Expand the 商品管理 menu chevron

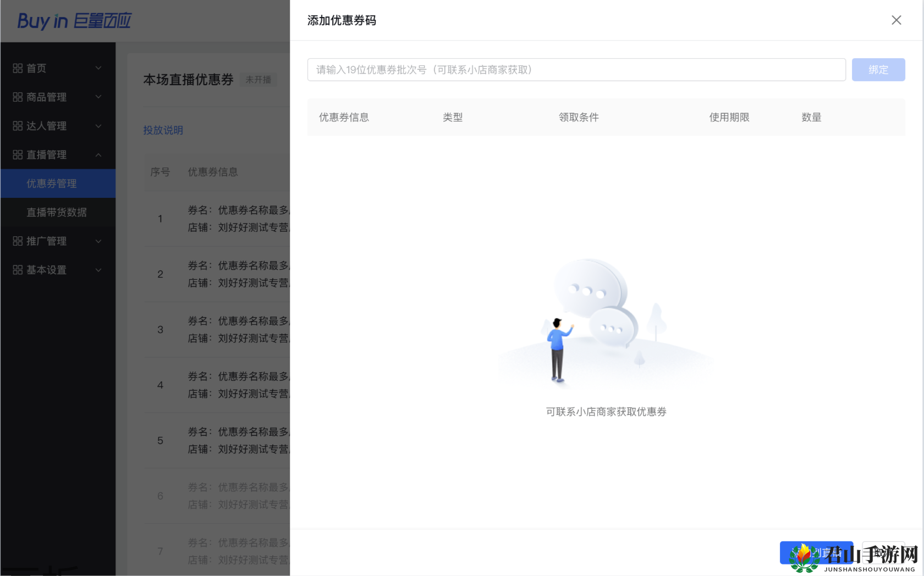tap(98, 97)
